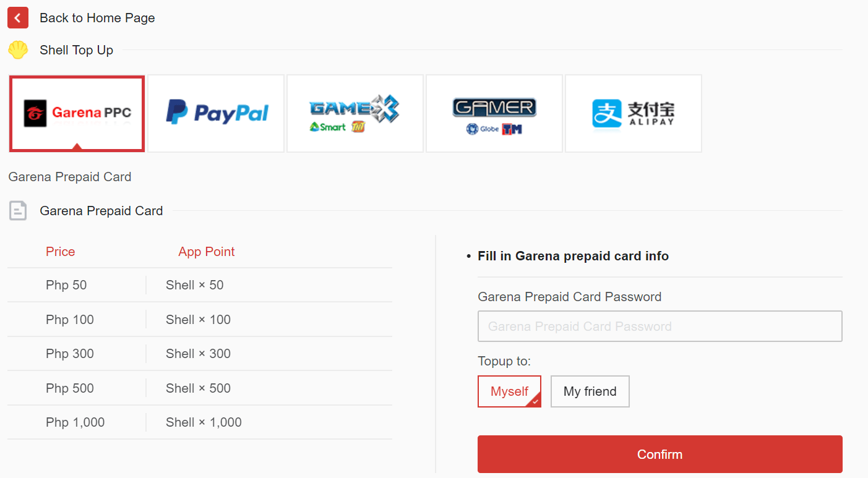Click the Price column header
The image size is (868, 478).
click(x=60, y=252)
